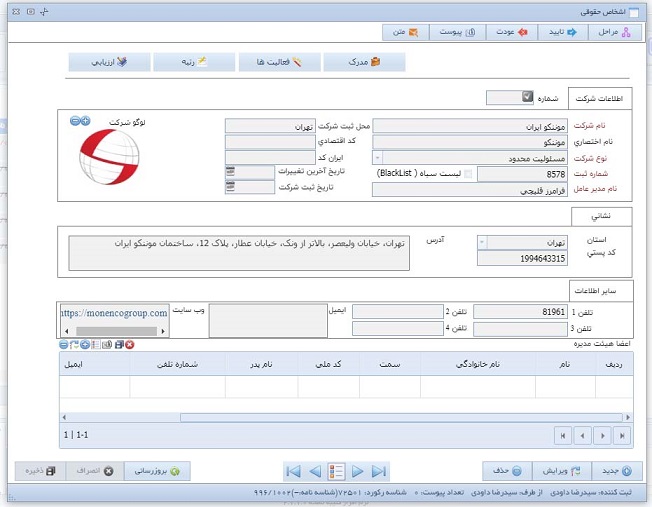652x507 pixels.
Task: Sort by the ردیف column header
Action: [x=614, y=364]
